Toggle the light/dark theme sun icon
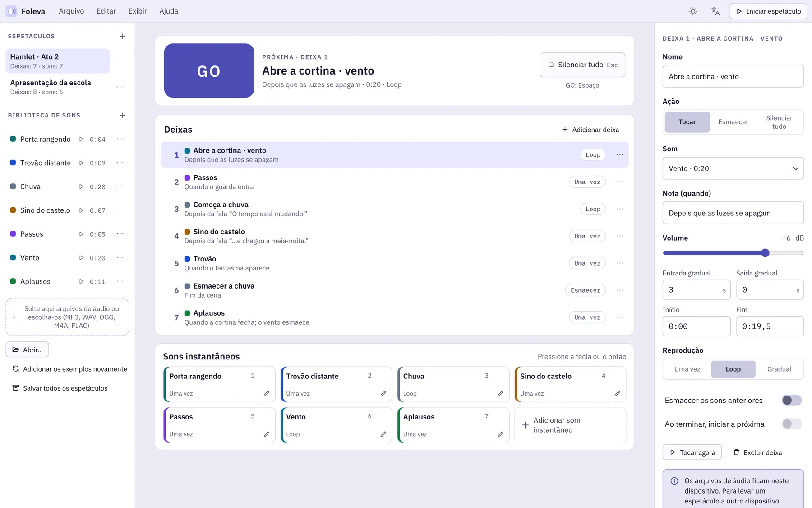Viewport: 812px width, 508px height. tap(693, 11)
